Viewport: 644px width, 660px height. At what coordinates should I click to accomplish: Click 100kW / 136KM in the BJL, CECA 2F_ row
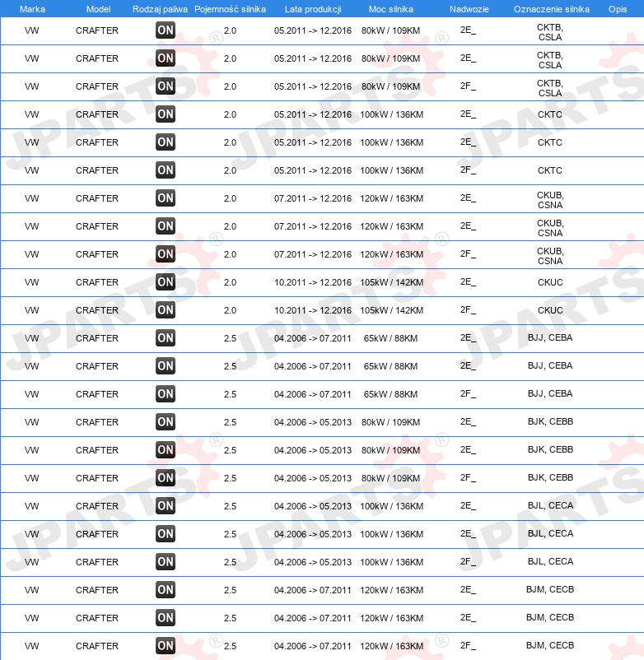392,562
